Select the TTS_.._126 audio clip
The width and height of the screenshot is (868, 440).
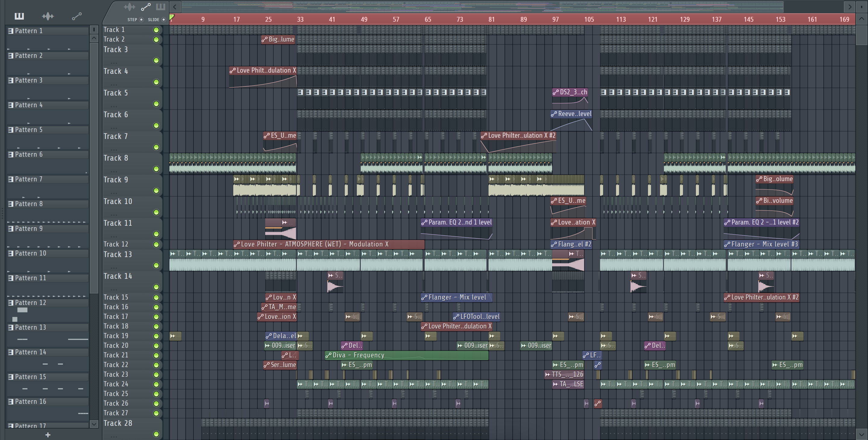(x=565, y=374)
